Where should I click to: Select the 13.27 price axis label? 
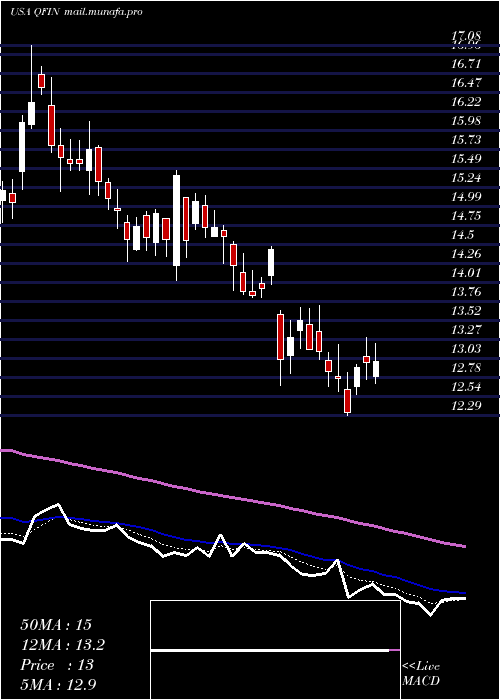coord(466,330)
